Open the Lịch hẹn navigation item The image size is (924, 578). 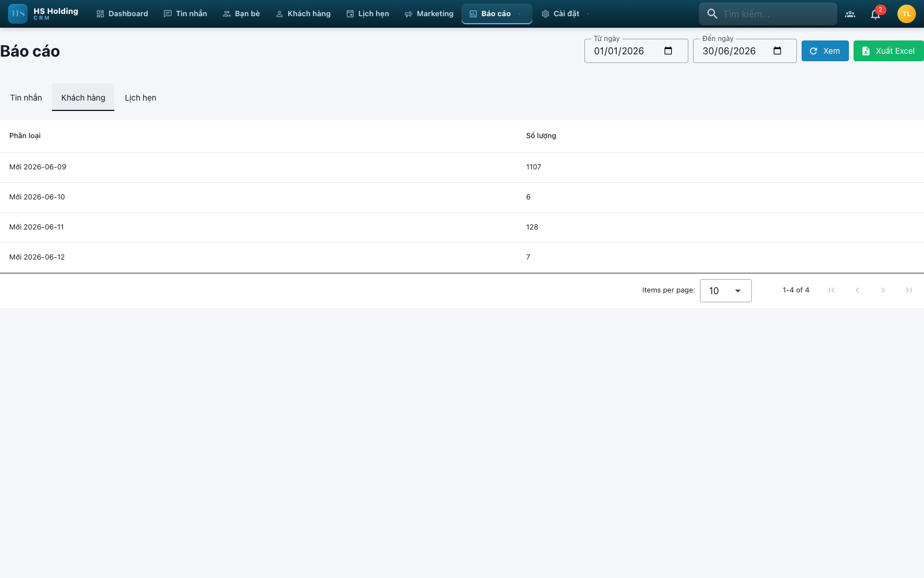pos(368,14)
